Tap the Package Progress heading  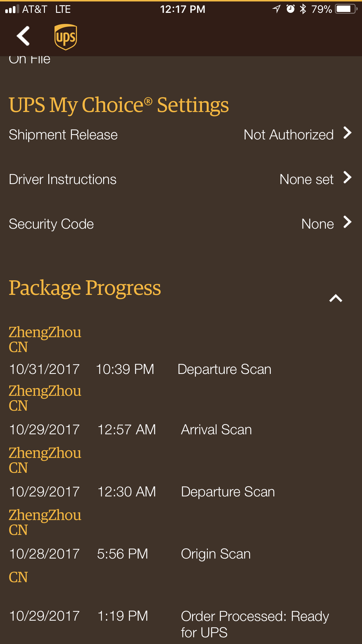coord(85,288)
